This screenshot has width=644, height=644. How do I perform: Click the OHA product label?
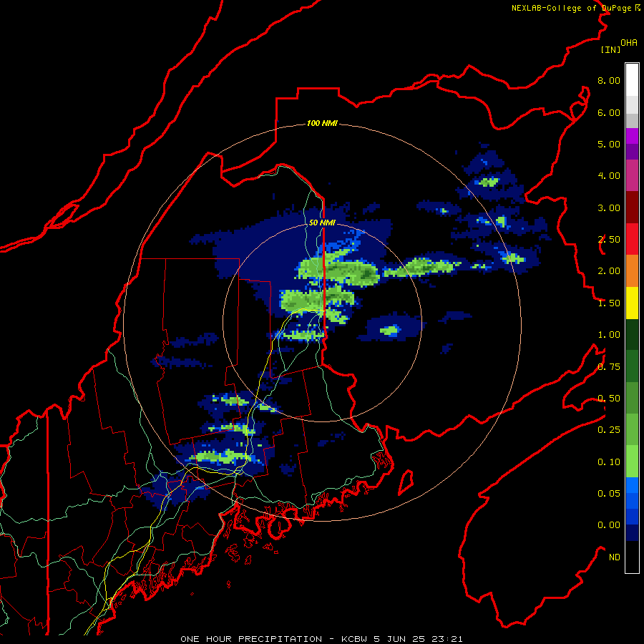click(629, 43)
